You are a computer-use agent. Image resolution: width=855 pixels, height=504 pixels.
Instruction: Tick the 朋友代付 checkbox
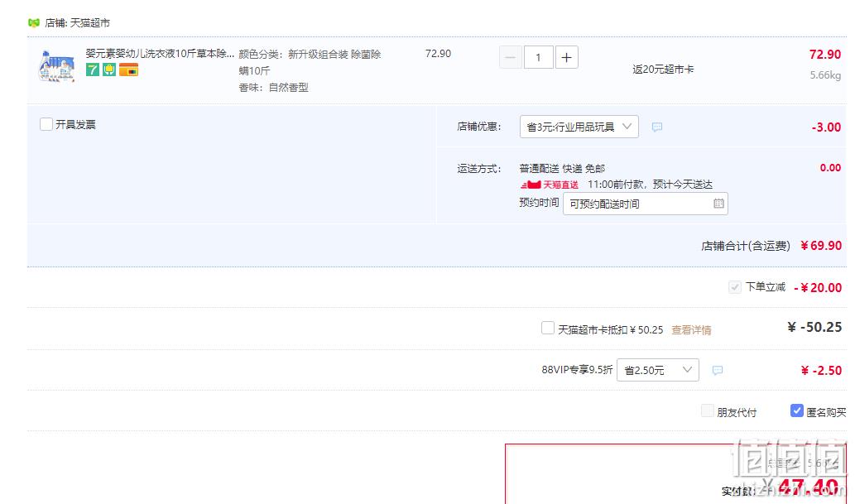(707, 410)
